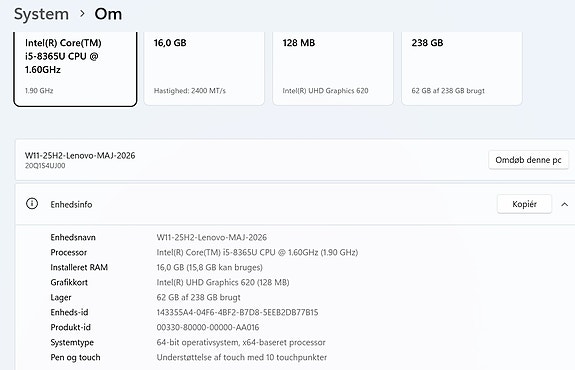Select processor value Intel Core i5-8365U 1.60GHz
575x370 pixels.
point(257,253)
